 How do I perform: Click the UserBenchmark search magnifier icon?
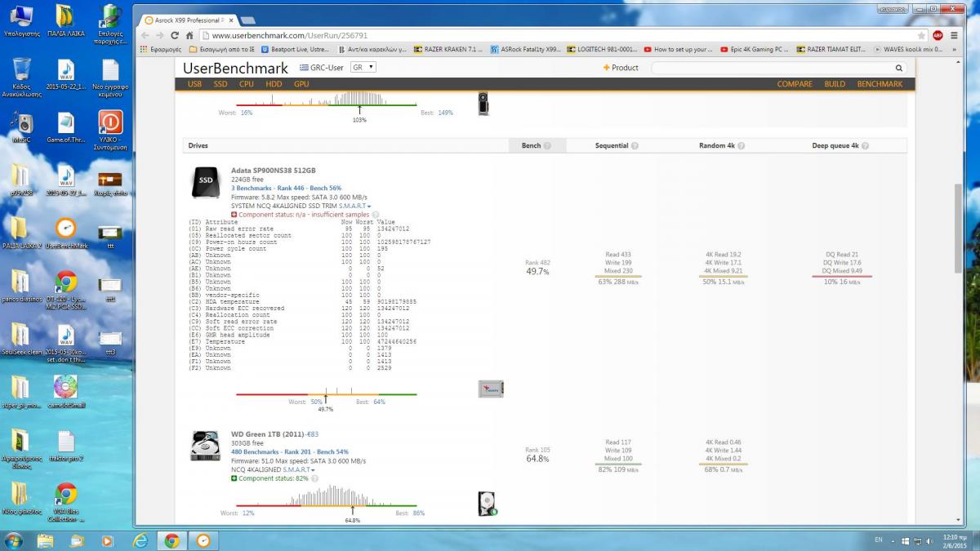899,68
